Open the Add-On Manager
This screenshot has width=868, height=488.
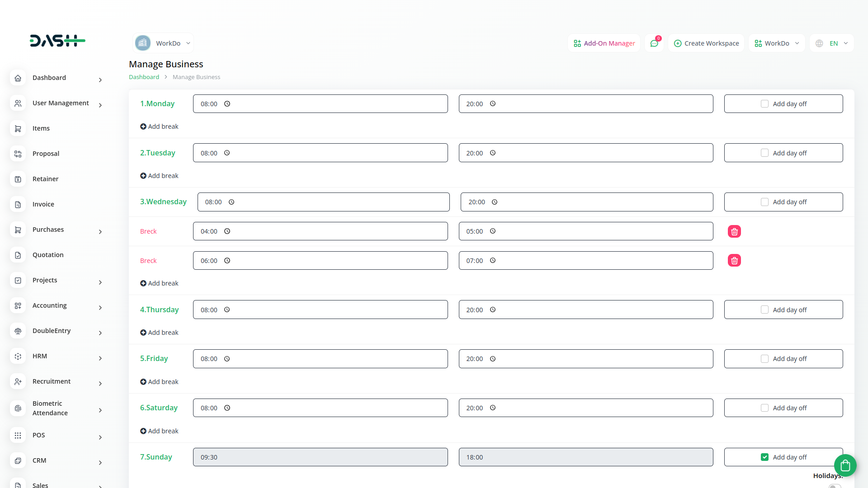pyautogui.click(x=604, y=43)
